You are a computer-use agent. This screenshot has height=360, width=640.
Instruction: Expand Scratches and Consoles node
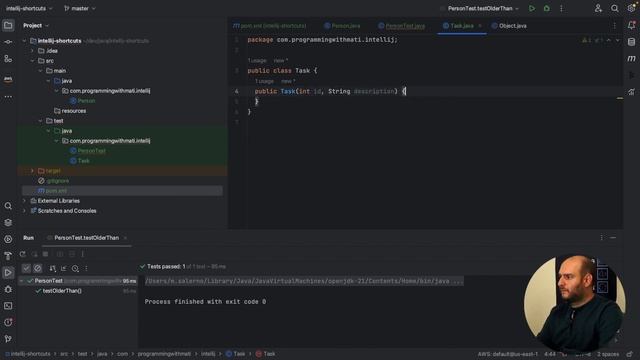click(24, 211)
